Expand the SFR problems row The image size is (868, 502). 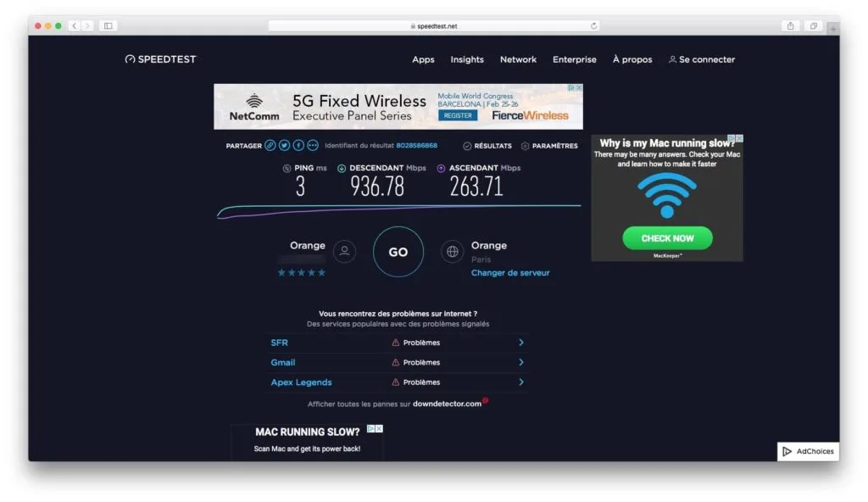coord(523,343)
